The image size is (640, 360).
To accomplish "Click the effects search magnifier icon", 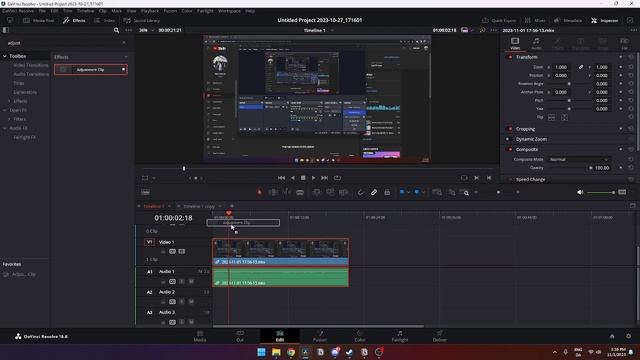I will [116, 30].
